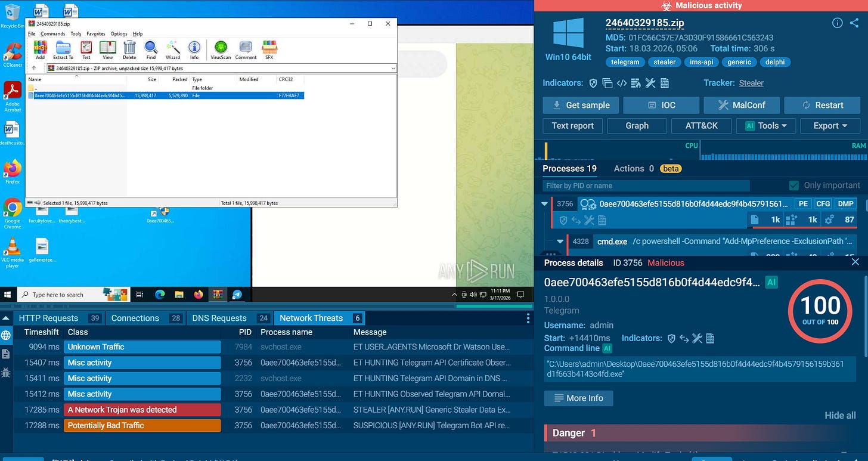Close the Process details panel
Image resolution: width=868 pixels, height=461 pixels.
[x=855, y=262]
